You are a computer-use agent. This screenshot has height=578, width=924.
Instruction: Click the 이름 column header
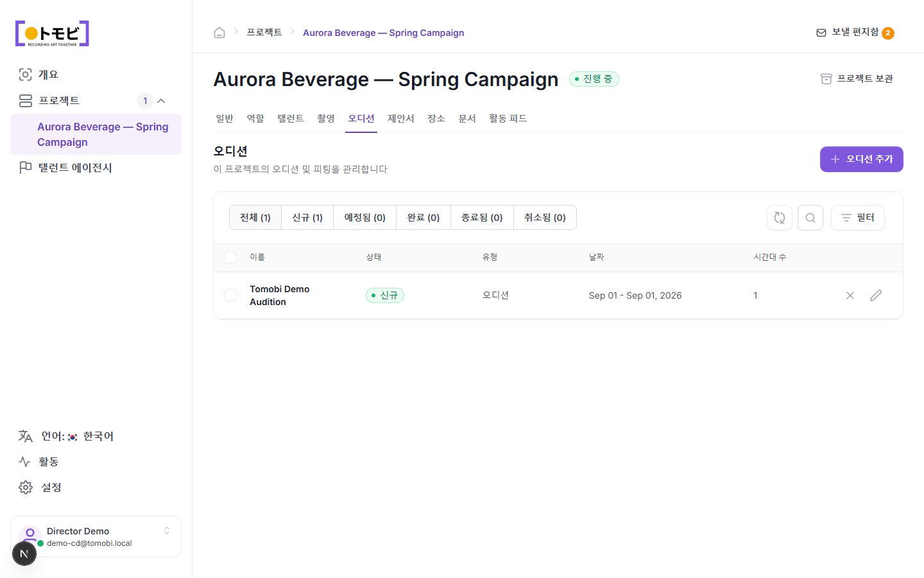[x=257, y=257]
